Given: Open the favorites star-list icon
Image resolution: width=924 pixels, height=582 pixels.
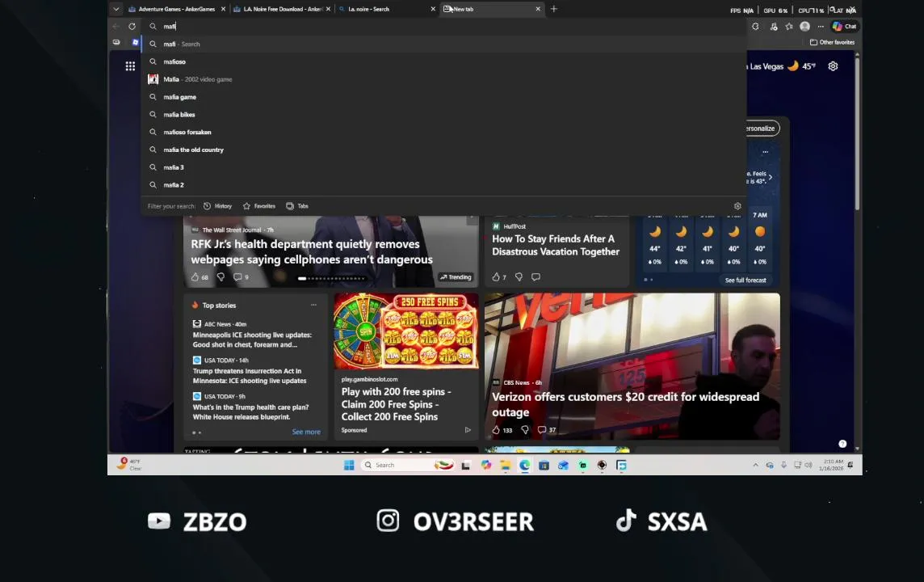Looking at the screenshot, I should click(x=789, y=27).
